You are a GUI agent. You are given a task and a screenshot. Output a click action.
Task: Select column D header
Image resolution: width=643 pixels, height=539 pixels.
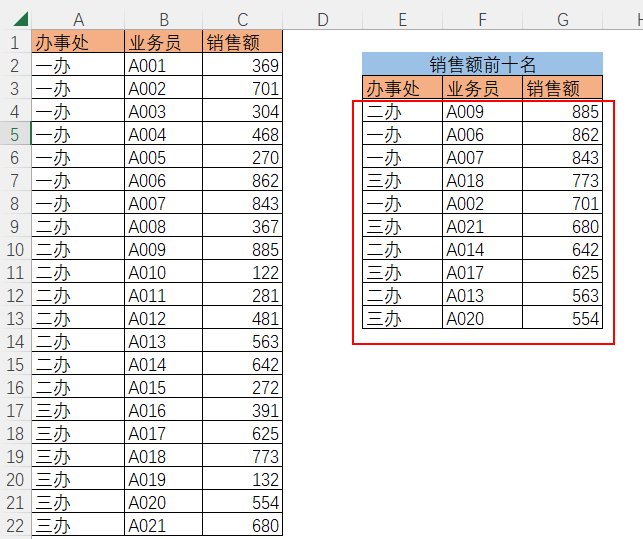322,19
